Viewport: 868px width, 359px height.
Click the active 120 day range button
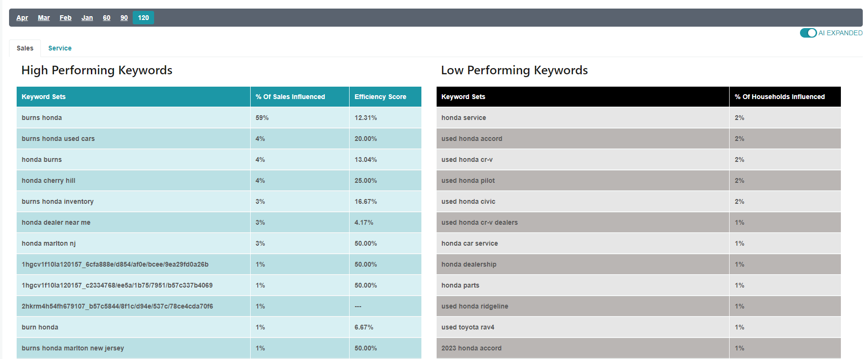(143, 18)
